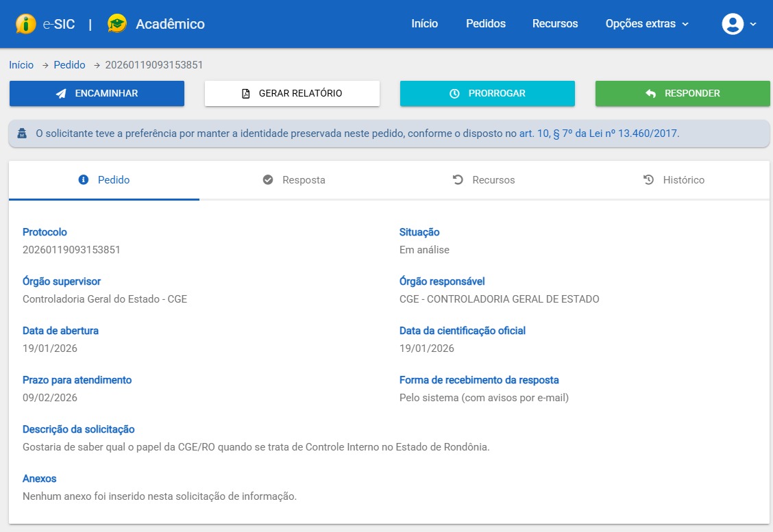The height and width of the screenshot is (532, 773).
Task: Go to Recursos in the top navigation
Action: click(555, 24)
